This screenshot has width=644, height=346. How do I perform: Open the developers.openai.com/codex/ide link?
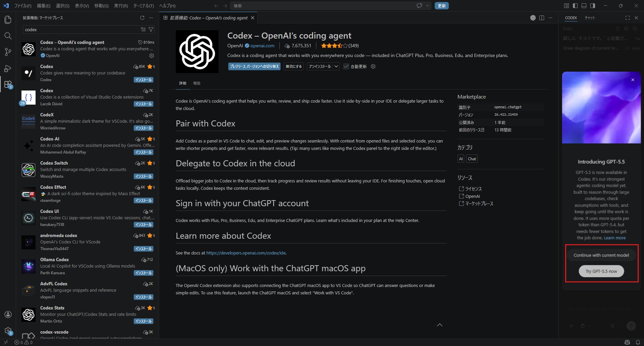coord(246,253)
